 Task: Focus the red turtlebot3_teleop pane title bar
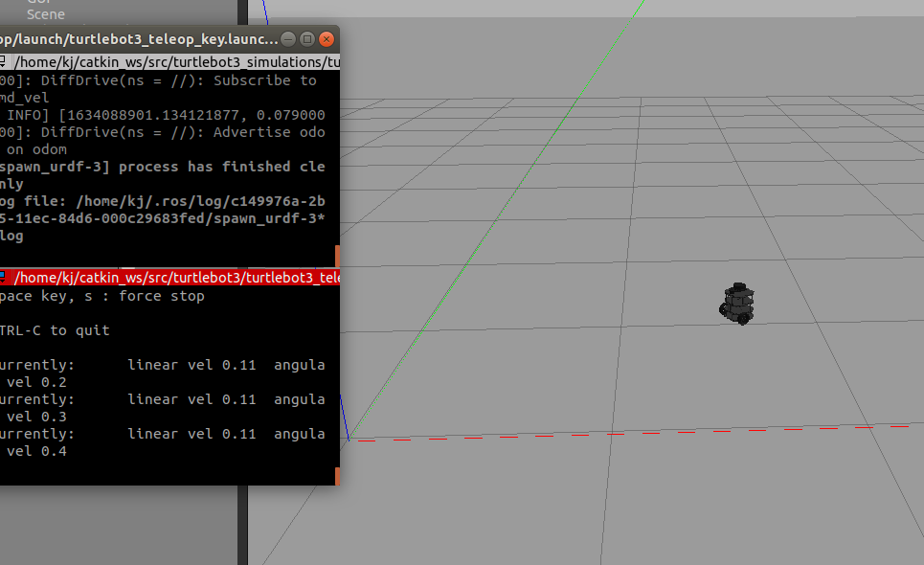click(x=169, y=278)
